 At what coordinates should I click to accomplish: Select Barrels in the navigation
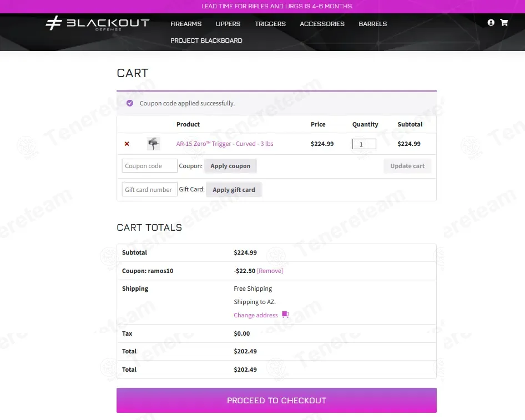click(373, 24)
